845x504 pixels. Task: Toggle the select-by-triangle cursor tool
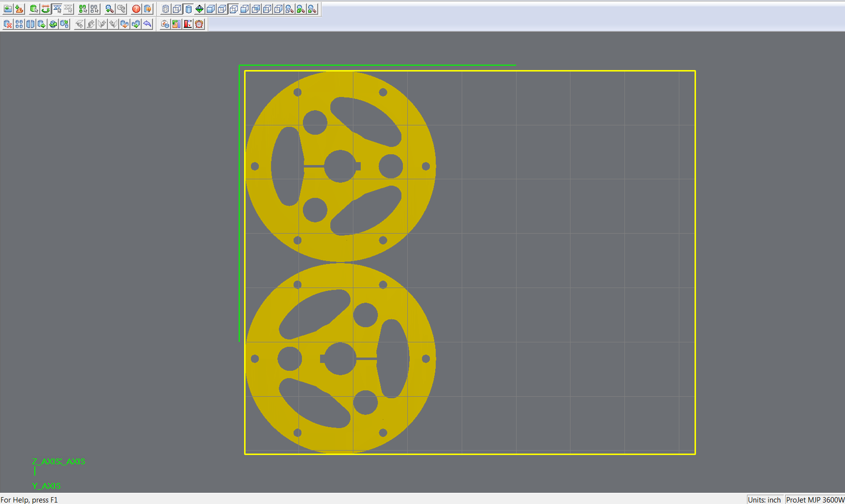57,9
